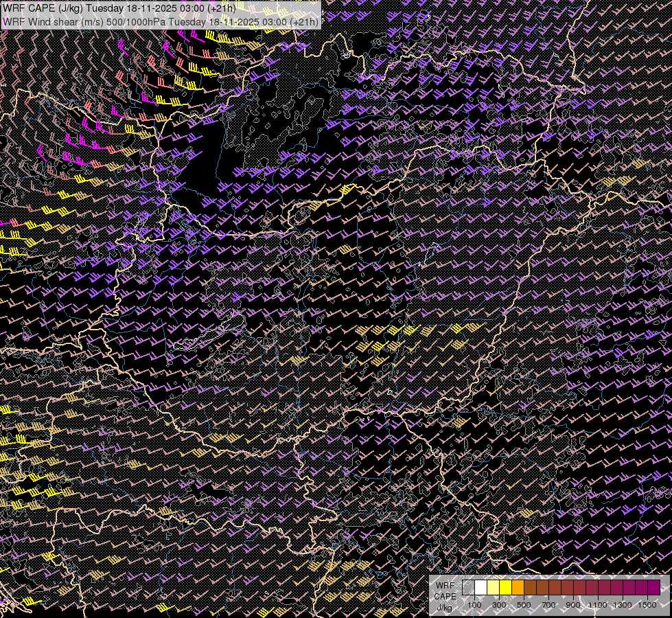Choose the orange CAPE legend swatch
The image size is (672, 618).
point(518,588)
